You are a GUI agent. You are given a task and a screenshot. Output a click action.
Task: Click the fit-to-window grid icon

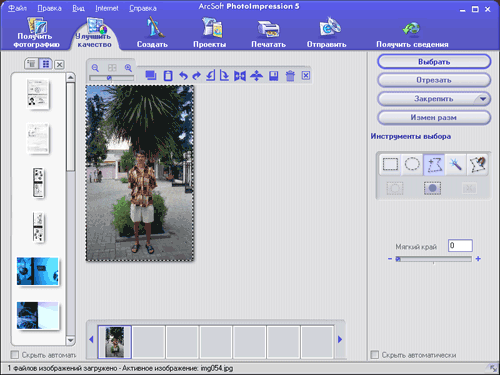click(x=112, y=68)
